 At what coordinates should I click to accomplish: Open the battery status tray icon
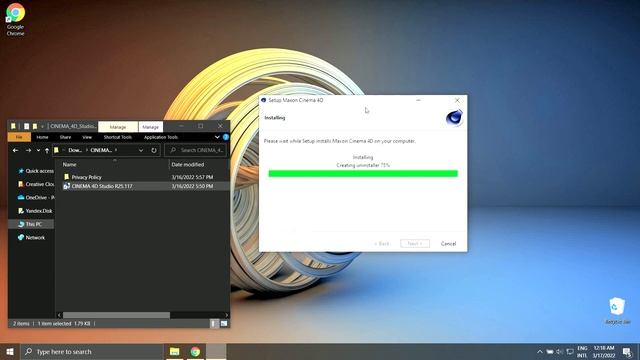click(550, 351)
